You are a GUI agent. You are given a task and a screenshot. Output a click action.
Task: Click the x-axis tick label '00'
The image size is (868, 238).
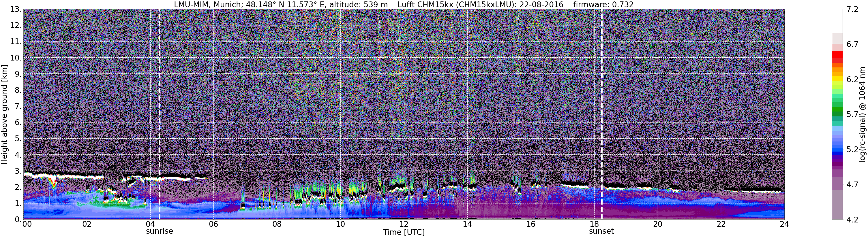(27, 224)
